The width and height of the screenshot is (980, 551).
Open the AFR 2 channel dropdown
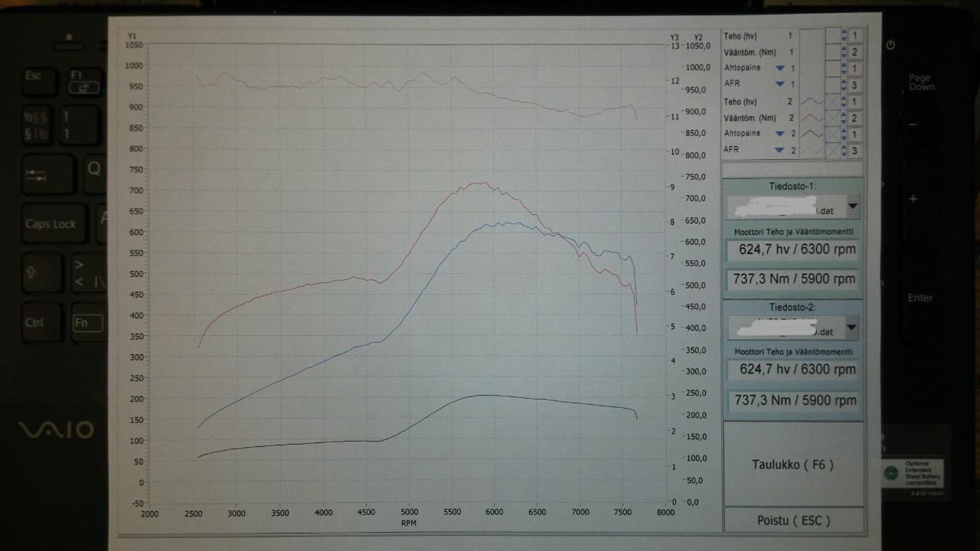click(779, 151)
